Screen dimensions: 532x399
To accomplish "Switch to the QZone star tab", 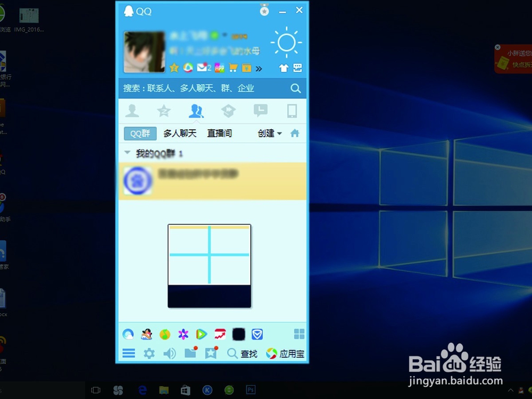I will (x=164, y=111).
